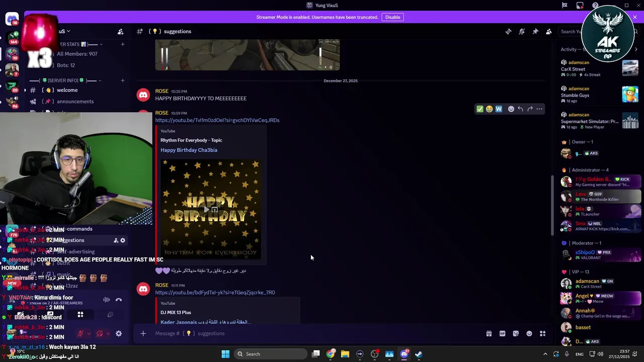Toggle the member list visibility
This screenshot has width=644, height=362.
pos(549,31)
